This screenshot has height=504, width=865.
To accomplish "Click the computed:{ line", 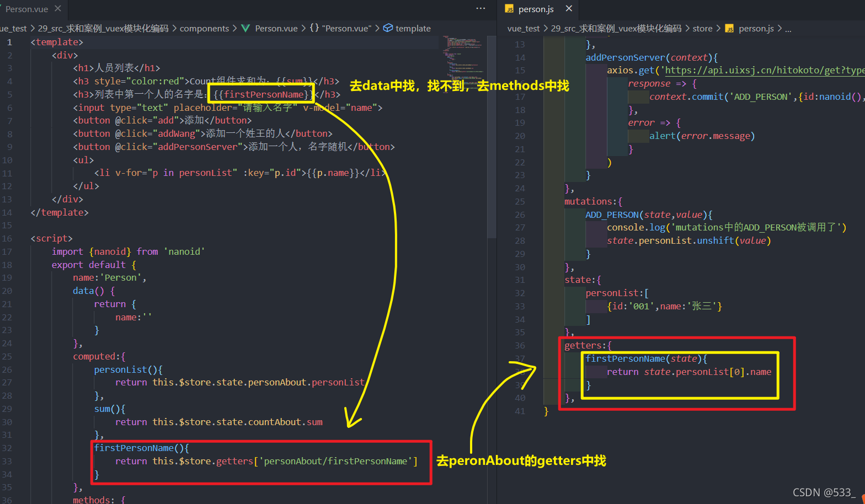I will click(x=99, y=356).
